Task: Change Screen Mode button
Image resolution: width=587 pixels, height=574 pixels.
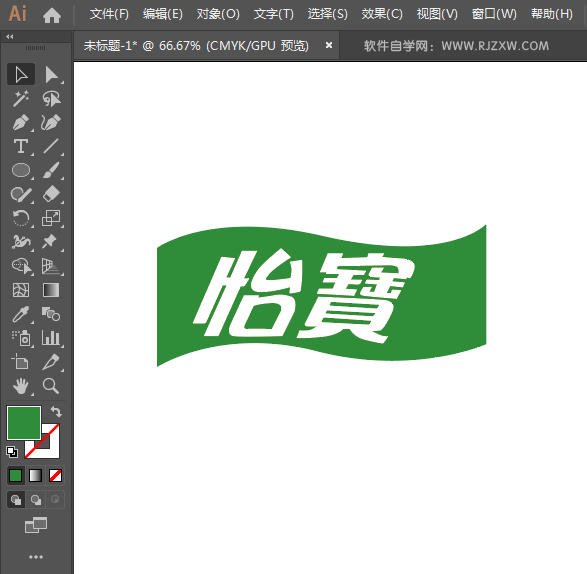Action: (36, 525)
